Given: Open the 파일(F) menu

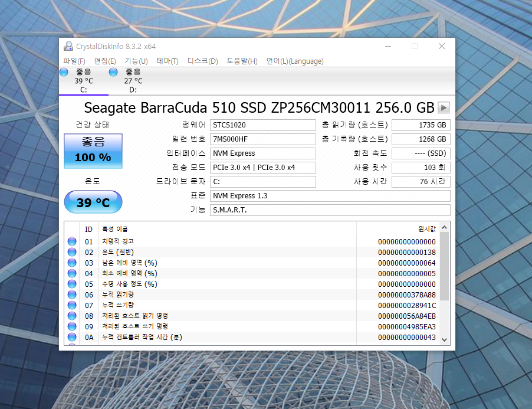Looking at the screenshot, I should pyautogui.click(x=74, y=61).
